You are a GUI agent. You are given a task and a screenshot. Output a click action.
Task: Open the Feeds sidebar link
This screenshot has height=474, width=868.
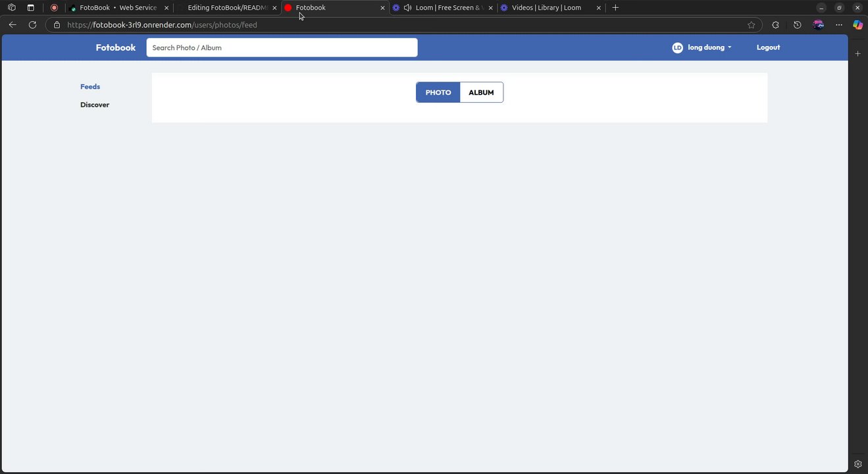(90, 86)
